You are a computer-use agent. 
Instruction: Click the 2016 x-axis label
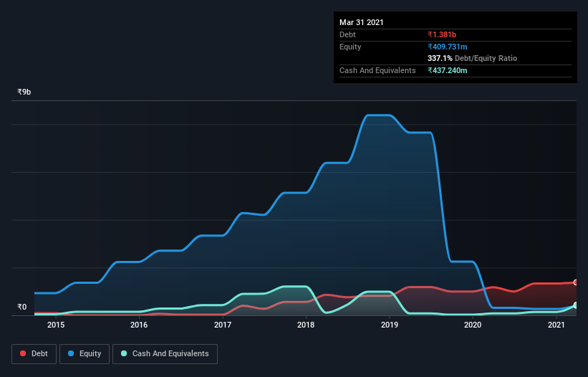click(x=139, y=325)
